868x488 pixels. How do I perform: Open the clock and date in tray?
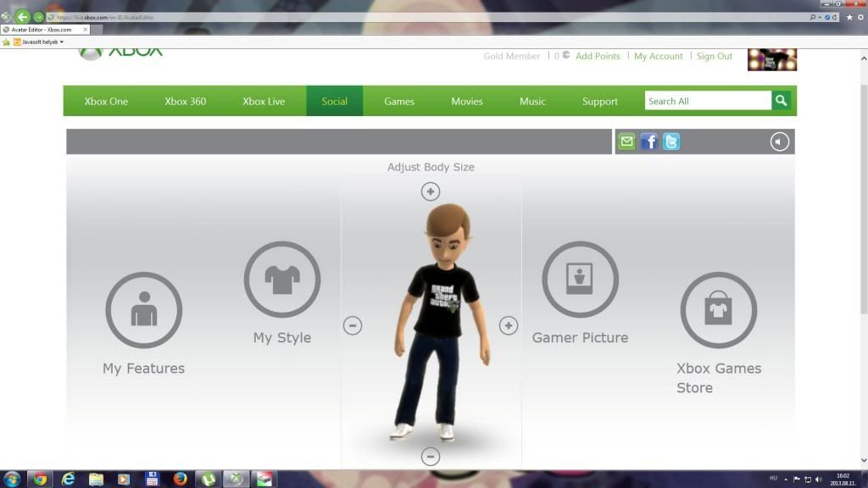[843, 480]
